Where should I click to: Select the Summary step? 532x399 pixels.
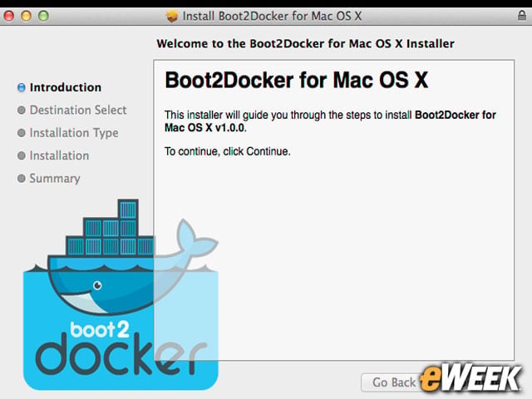tap(55, 178)
